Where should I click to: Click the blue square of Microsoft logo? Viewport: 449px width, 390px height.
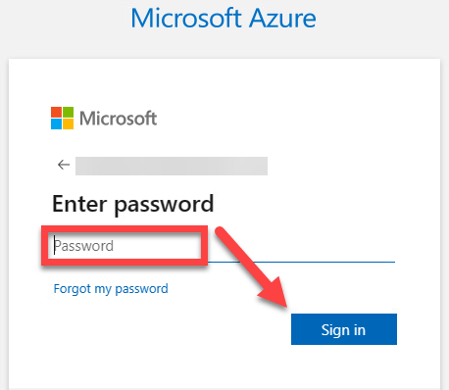click(56, 124)
